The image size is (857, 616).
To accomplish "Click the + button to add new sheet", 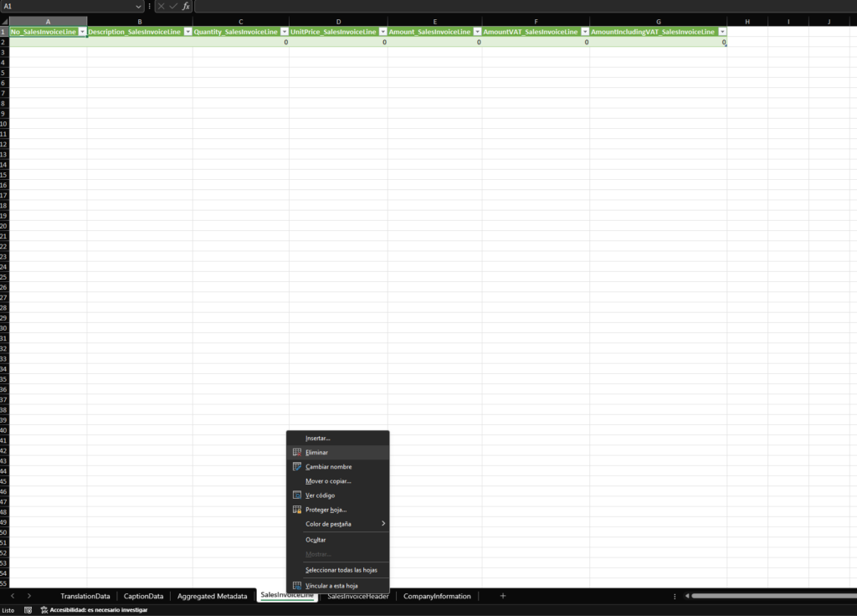I will 501,596.
